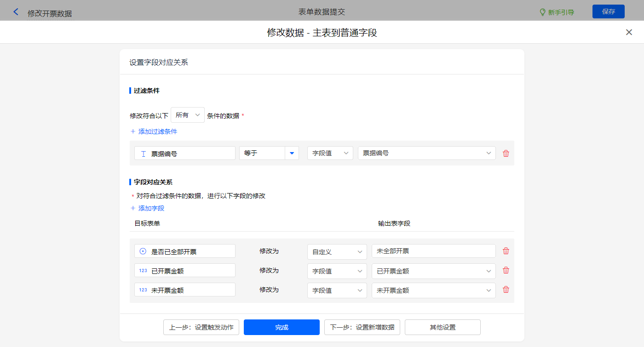Open the filter row 字段值 type dropdown
This screenshot has height=347, width=644.
tap(330, 153)
